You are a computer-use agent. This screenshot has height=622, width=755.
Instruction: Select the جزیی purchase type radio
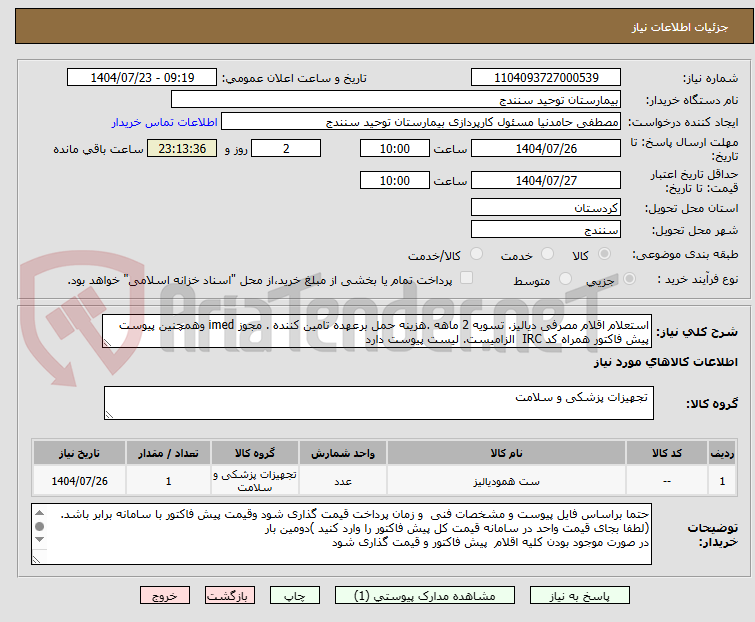(629, 279)
